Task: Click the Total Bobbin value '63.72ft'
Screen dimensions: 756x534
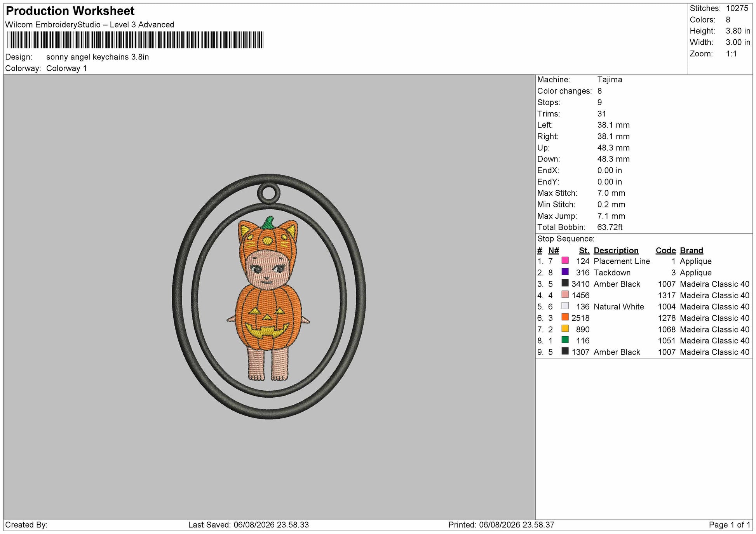Action: click(x=610, y=228)
